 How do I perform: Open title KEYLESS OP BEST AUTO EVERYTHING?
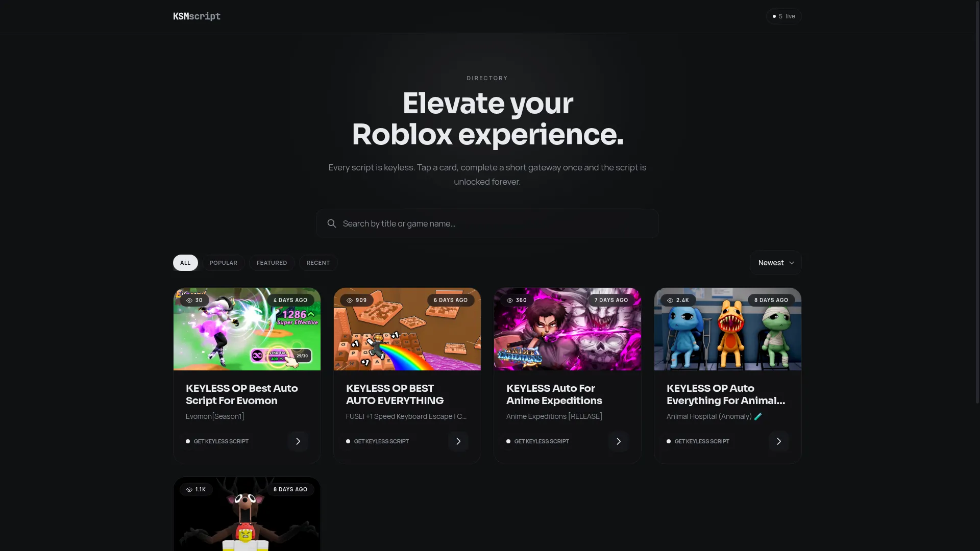tap(395, 394)
